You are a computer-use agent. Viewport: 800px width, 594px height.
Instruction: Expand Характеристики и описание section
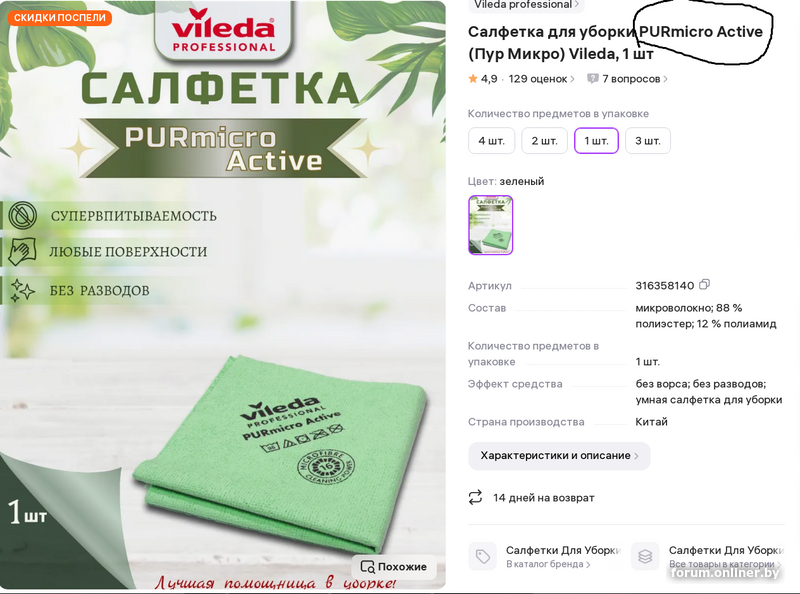tap(559, 456)
